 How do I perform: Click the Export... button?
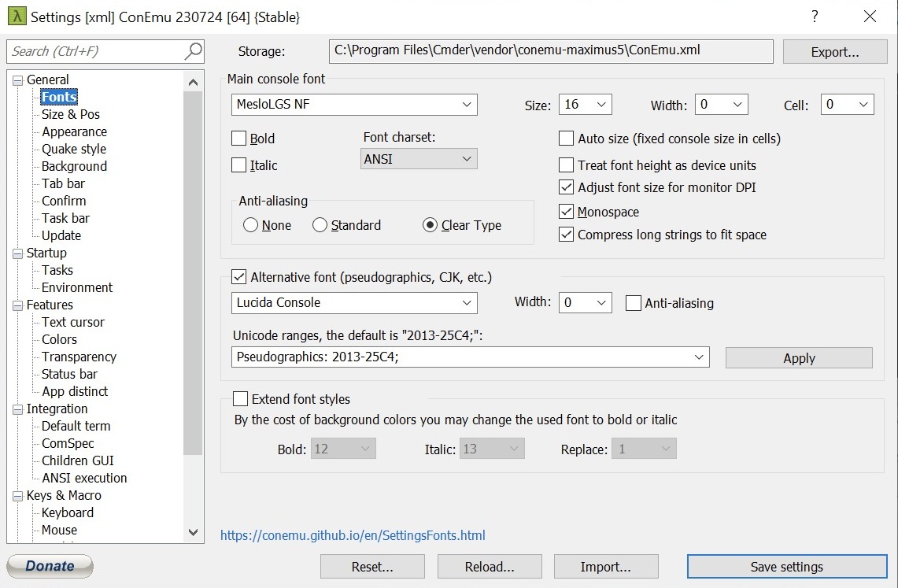point(835,52)
